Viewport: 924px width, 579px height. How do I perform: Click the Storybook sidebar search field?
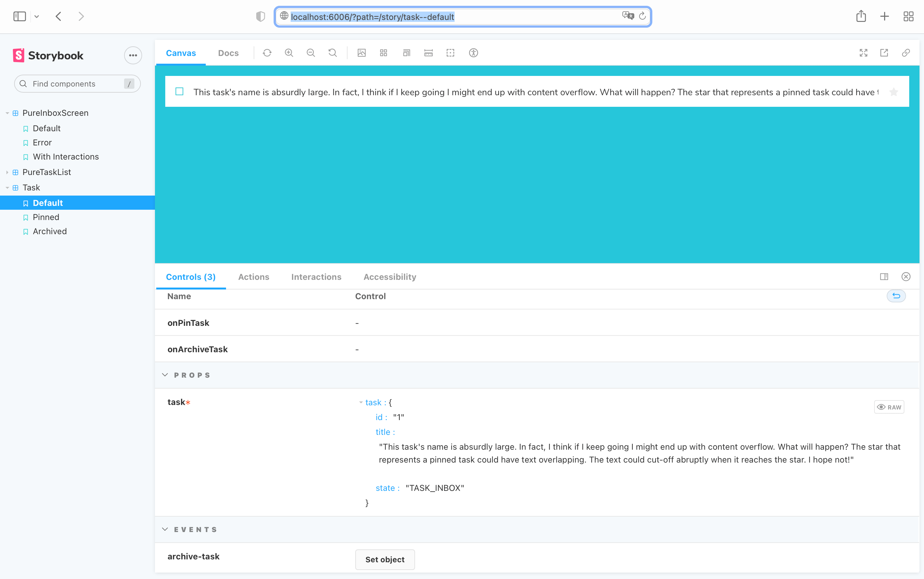pyautogui.click(x=75, y=83)
